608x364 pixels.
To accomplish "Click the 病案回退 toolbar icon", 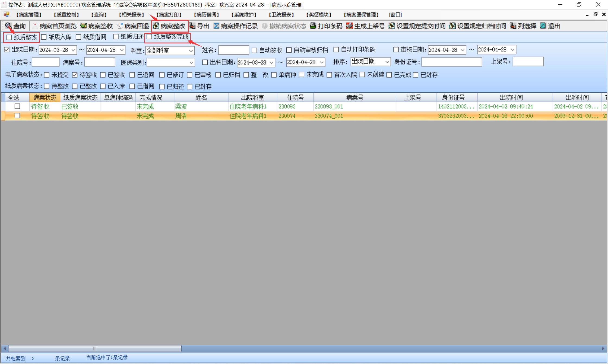I will point(120,26).
